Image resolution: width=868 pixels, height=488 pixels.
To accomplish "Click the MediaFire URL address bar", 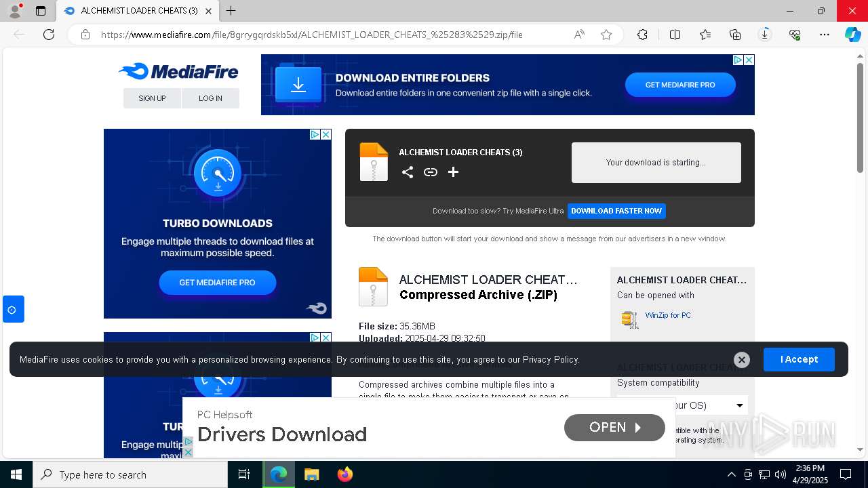I will pyautogui.click(x=312, y=35).
